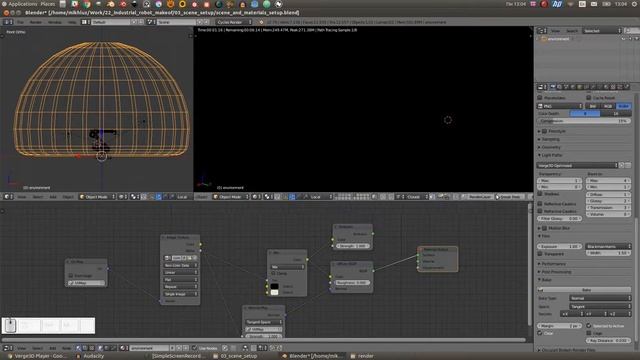The width and height of the screenshot is (640, 360).
Task: Open Object Mode dropdown in left 3D view
Action: click(x=97, y=197)
